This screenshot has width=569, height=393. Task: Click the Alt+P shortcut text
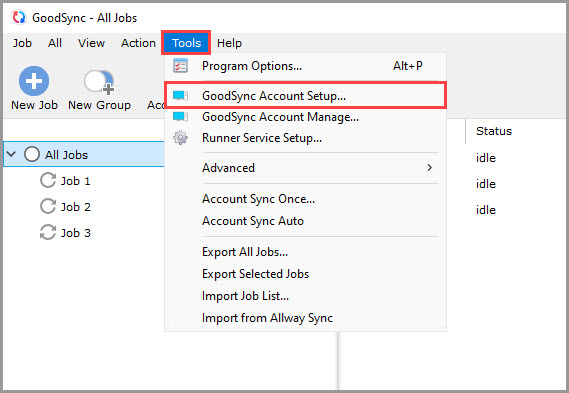coord(408,66)
